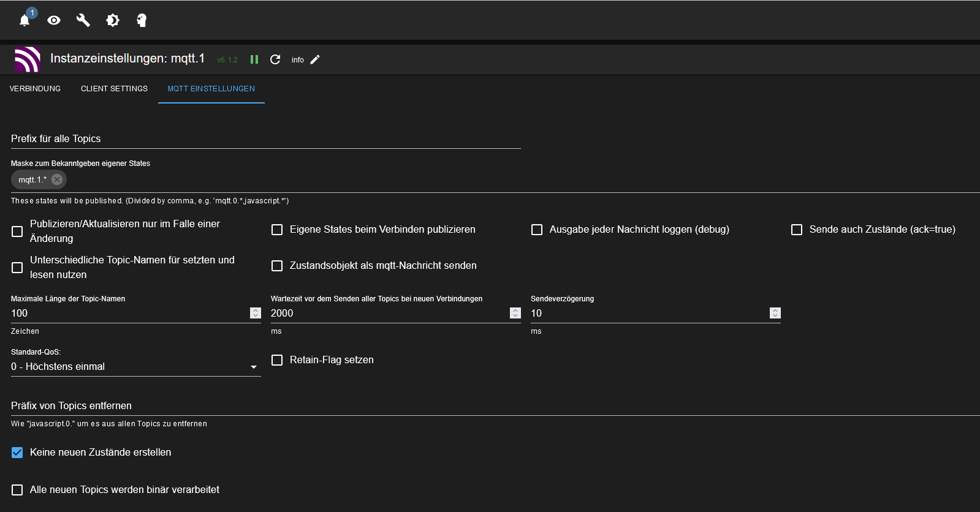Click the mqtt adapter logo

(x=28, y=59)
